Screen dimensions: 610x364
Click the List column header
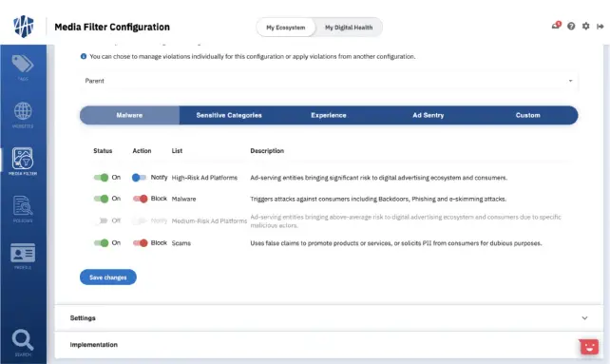pos(177,151)
